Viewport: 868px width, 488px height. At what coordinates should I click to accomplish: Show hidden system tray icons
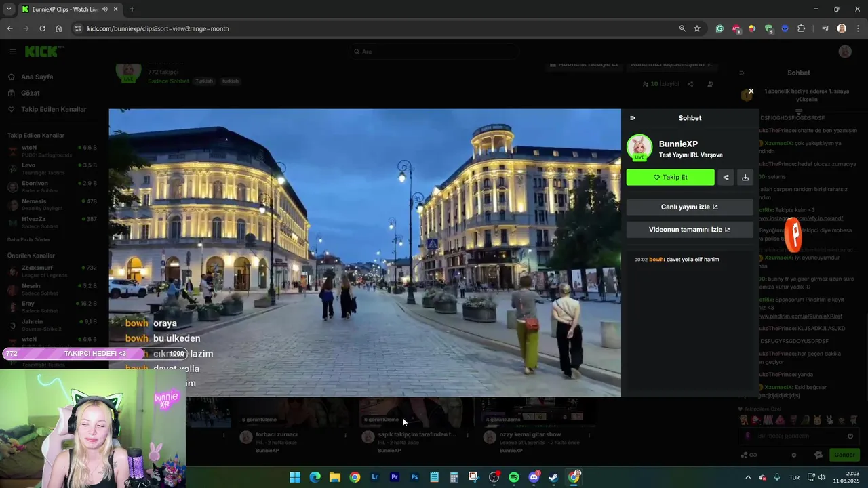748,477
